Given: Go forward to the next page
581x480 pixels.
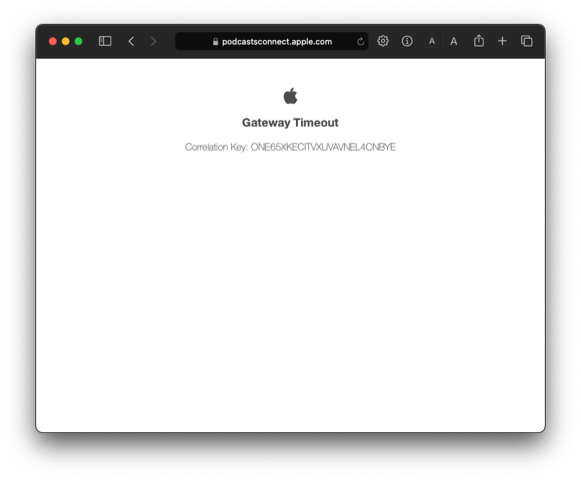Looking at the screenshot, I should point(153,41).
